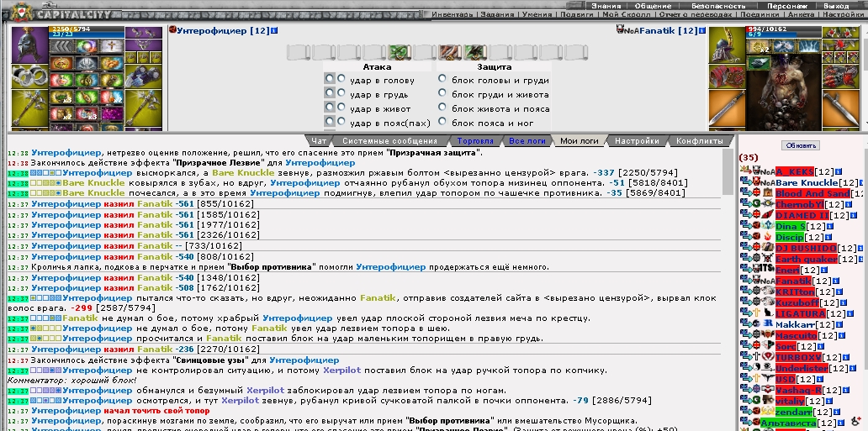
Task: Open the Общение menu
Action: (x=653, y=6)
